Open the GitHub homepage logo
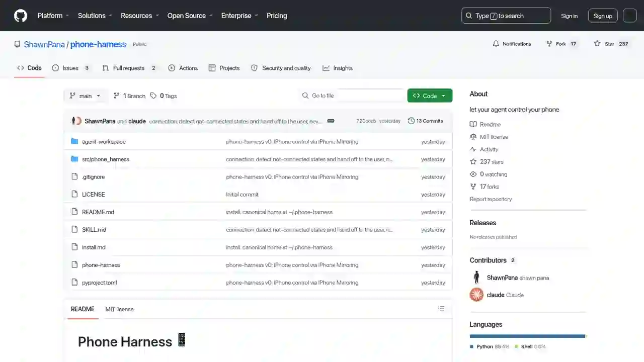The height and width of the screenshot is (362, 644). 21,16
